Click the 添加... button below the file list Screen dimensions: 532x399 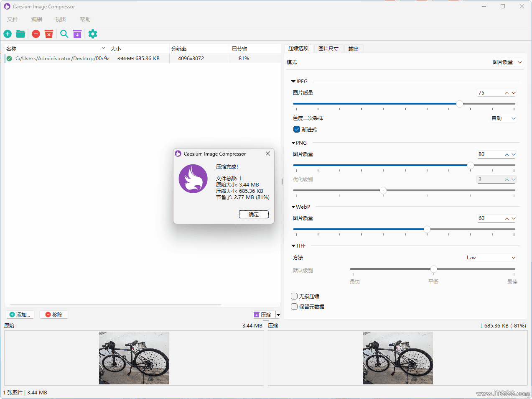[20, 314]
